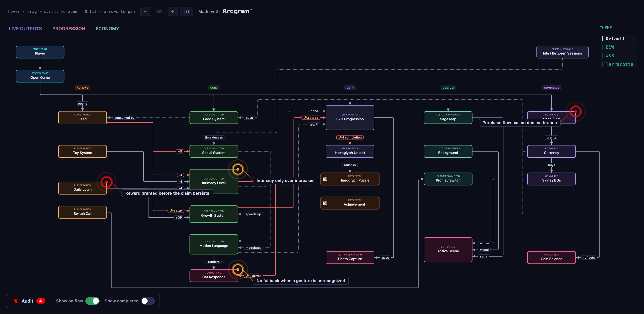Click the orange audit marker on Intimacy Level
The image size is (644, 314).
(x=238, y=169)
